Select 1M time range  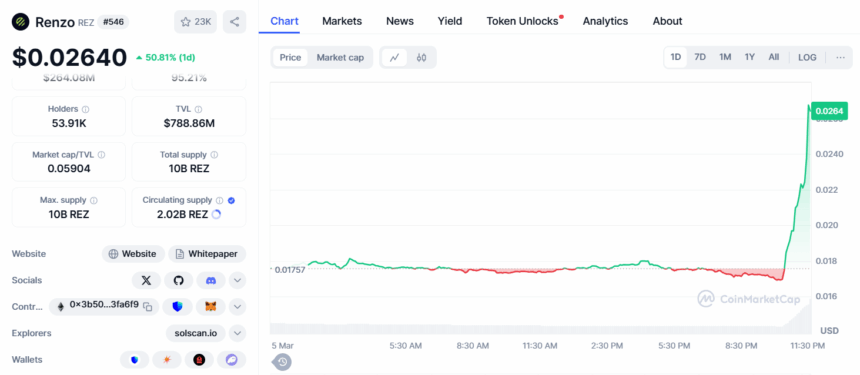click(x=725, y=57)
